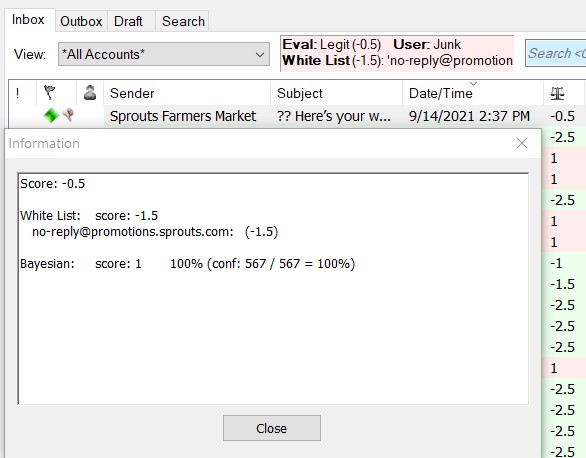Screen dimensions: 586x458
Task: Sort by the flag column header icon
Action: pos(49,93)
